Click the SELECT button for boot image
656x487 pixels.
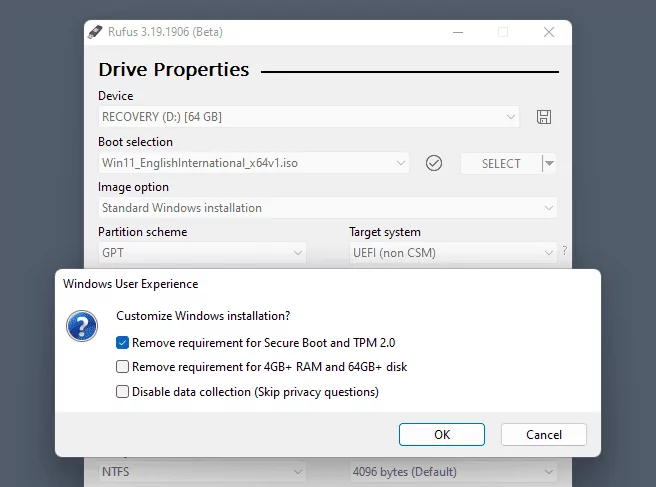[x=501, y=163]
